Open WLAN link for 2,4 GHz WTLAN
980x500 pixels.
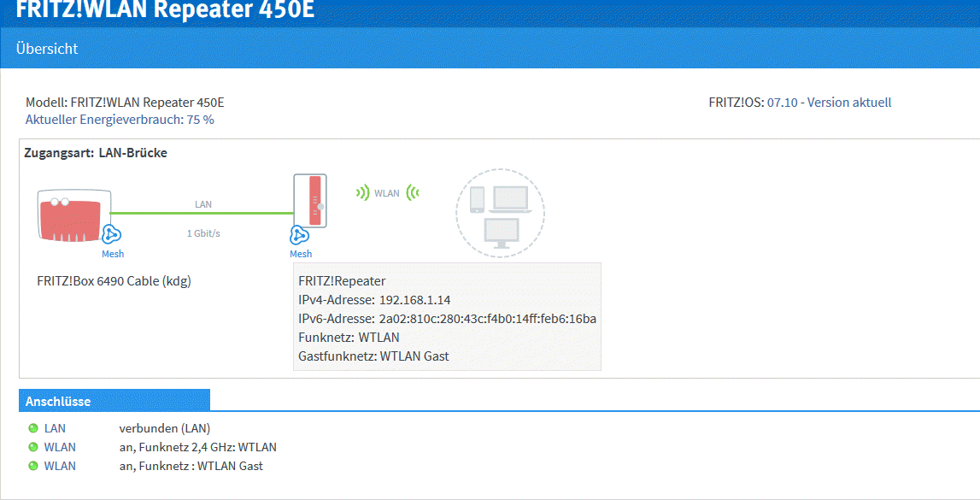[60, 447]
